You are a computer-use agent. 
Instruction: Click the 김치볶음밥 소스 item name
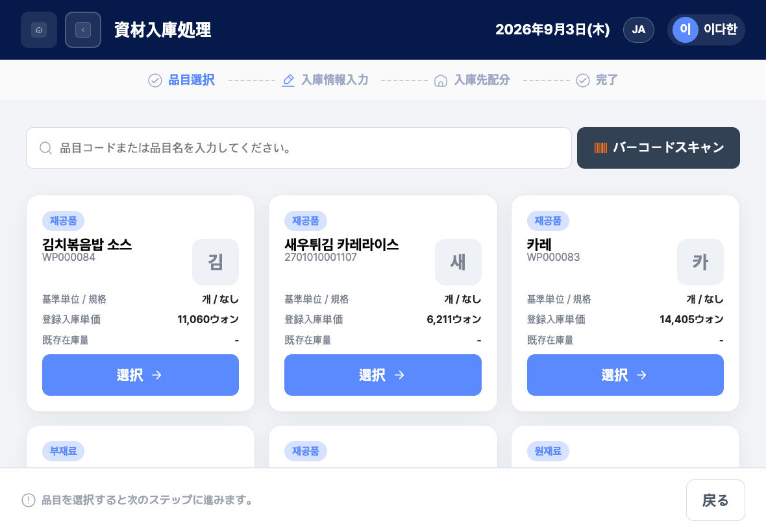[x=87, y=244]
